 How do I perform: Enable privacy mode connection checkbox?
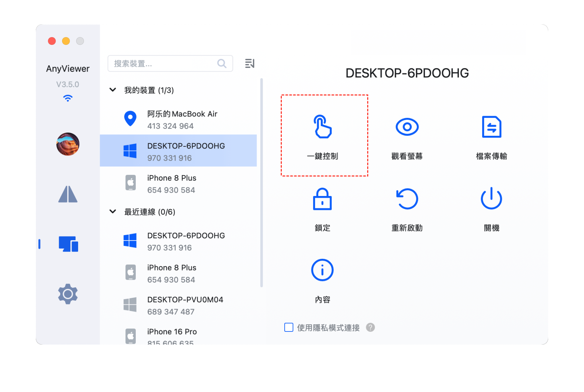click(289, 327)
